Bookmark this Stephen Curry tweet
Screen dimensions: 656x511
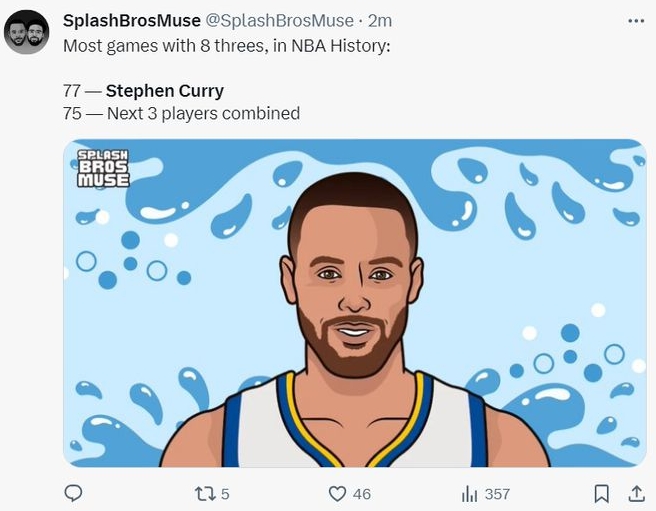click(x=601, y=493)
